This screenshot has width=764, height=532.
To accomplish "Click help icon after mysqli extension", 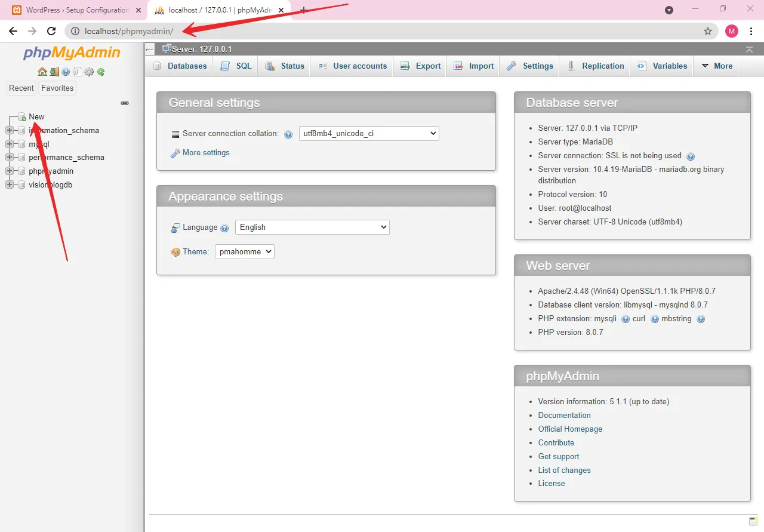I will coord(626,319).
